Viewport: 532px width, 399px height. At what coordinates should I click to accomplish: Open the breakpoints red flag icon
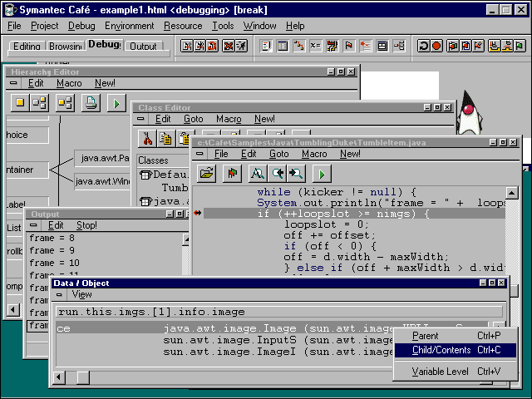(349, 46)
